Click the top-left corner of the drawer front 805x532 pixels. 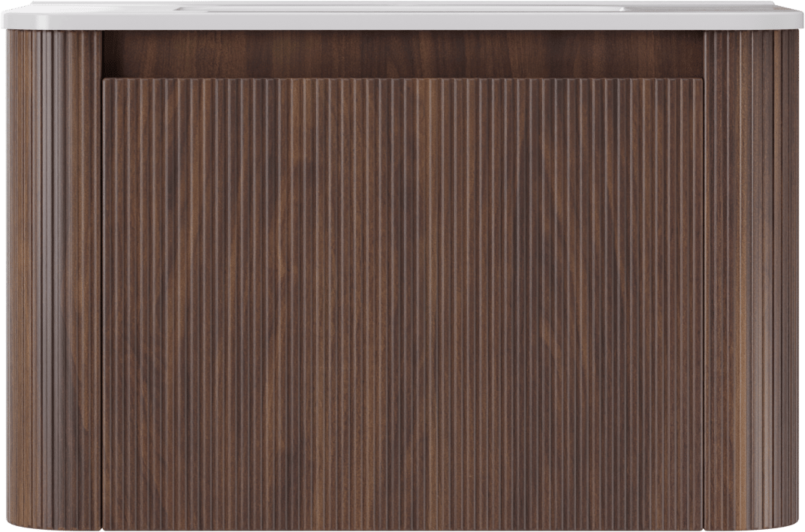[106, 81]
